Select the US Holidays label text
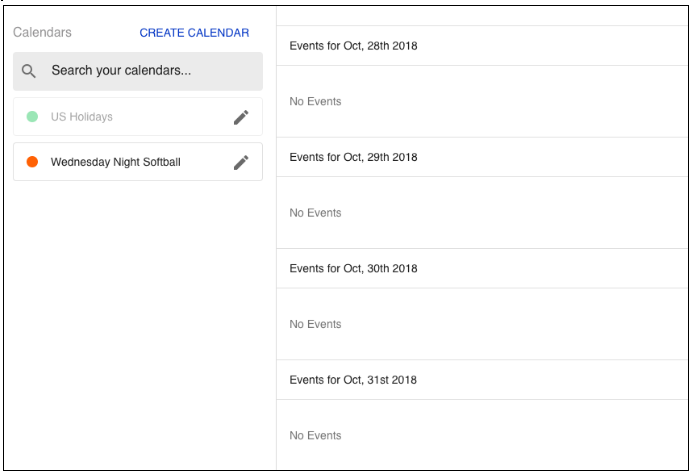691x474 pixels. [x=82, y=117]
